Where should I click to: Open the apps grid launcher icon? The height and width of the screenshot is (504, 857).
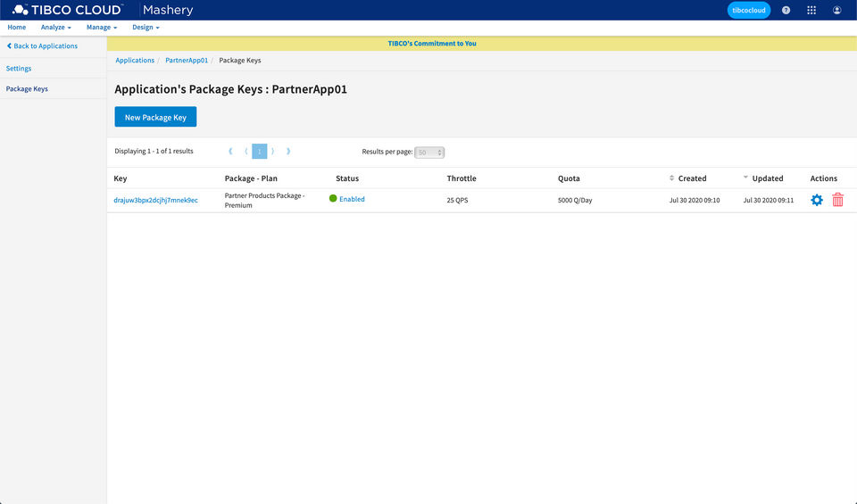pos(811,10)
